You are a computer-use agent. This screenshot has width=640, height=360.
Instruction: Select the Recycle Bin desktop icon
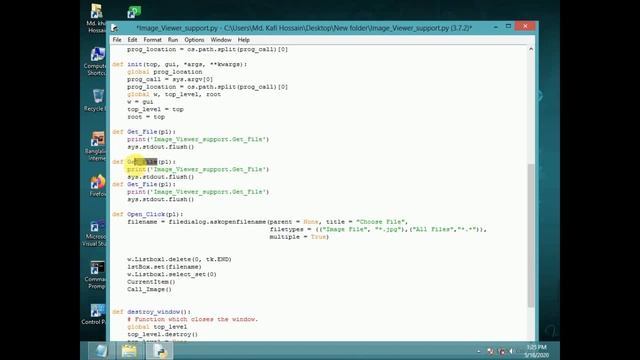(x=96, y=100)
